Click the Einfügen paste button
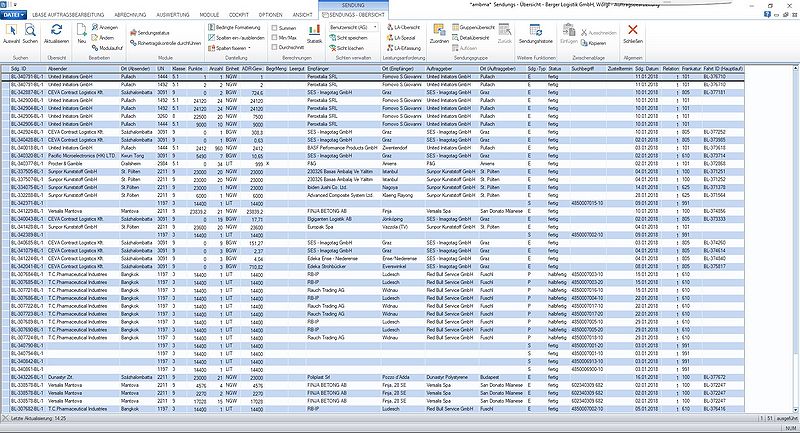This screenshot has height=433, width=800. coord(568,34)
